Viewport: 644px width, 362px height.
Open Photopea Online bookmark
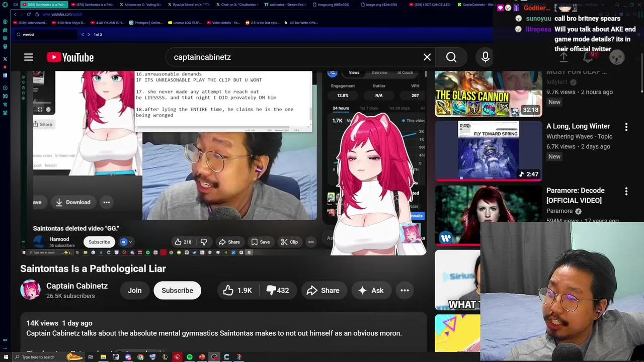pos(146,23)
